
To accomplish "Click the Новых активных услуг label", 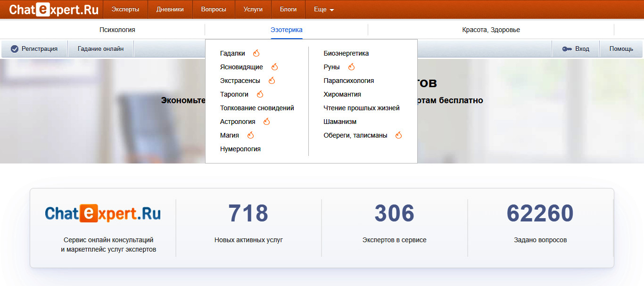I will coord(248,240).
